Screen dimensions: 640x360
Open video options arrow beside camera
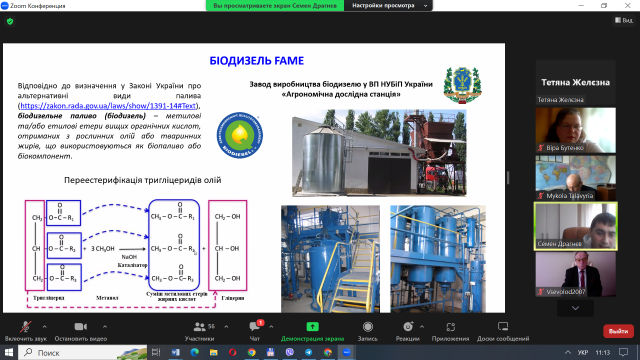tap(105, 327)
